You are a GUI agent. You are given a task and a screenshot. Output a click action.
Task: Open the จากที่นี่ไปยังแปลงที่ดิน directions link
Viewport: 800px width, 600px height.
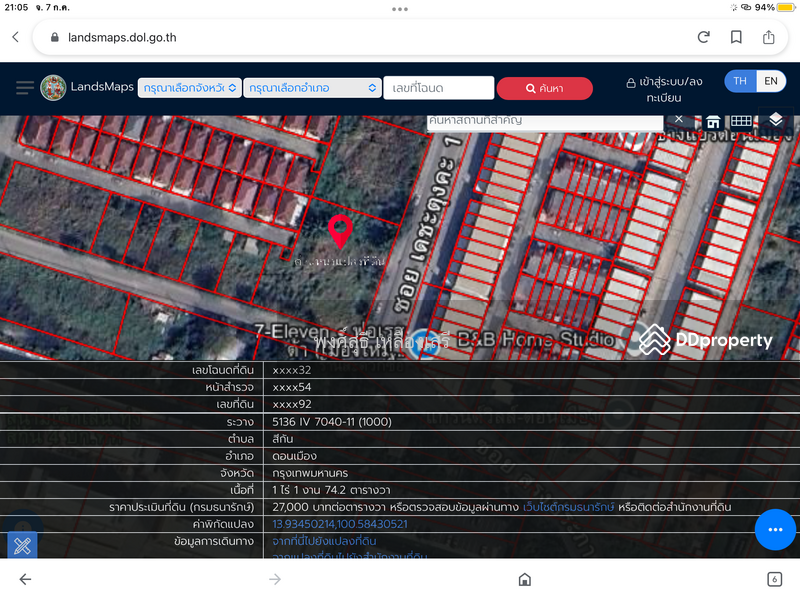coord(324,541)
